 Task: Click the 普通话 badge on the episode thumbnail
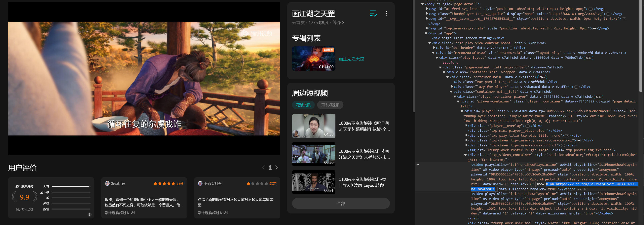pos(328,50)
